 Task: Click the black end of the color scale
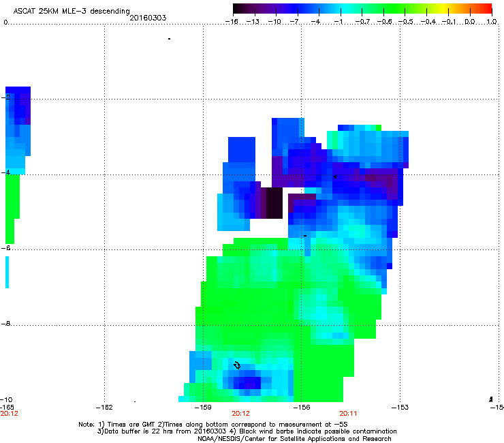(237, 9)
